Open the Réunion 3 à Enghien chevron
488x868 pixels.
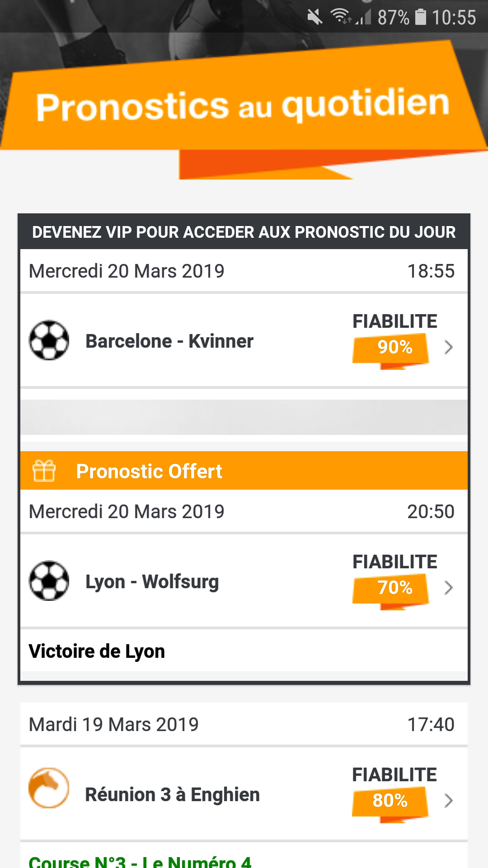tap(448, 801)
